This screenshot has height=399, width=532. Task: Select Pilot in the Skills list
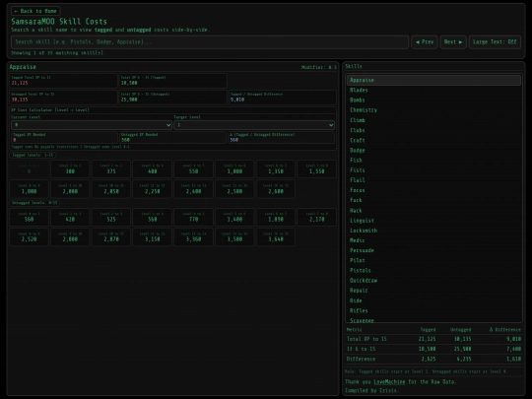(x=433, y=260)
